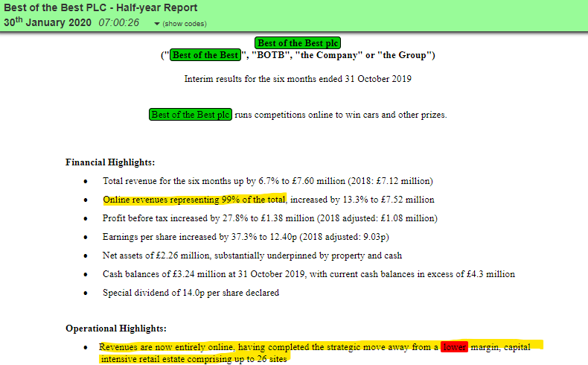The image size is (588, 365).
Task: Click the date "30th January 2020"
Action: click(x=48, y=22)
